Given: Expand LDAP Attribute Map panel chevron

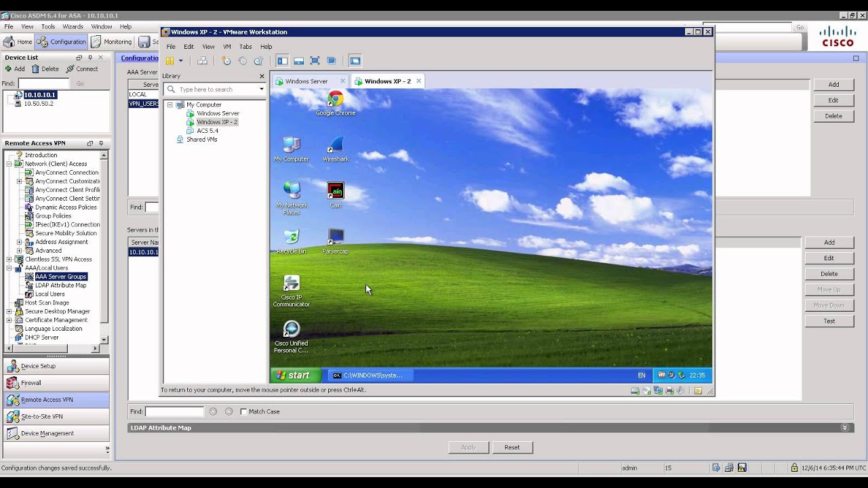Looking at the screenshot, I should (845, 428).
